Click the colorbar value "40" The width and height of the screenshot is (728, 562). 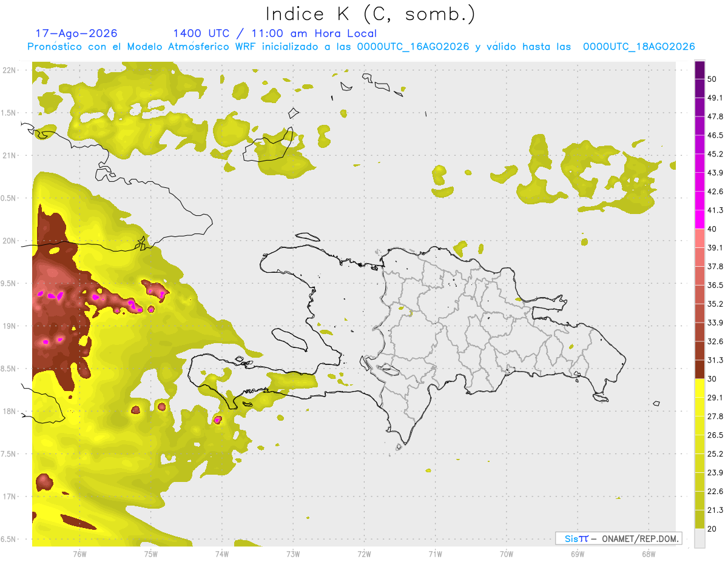(x=712, y=229)
